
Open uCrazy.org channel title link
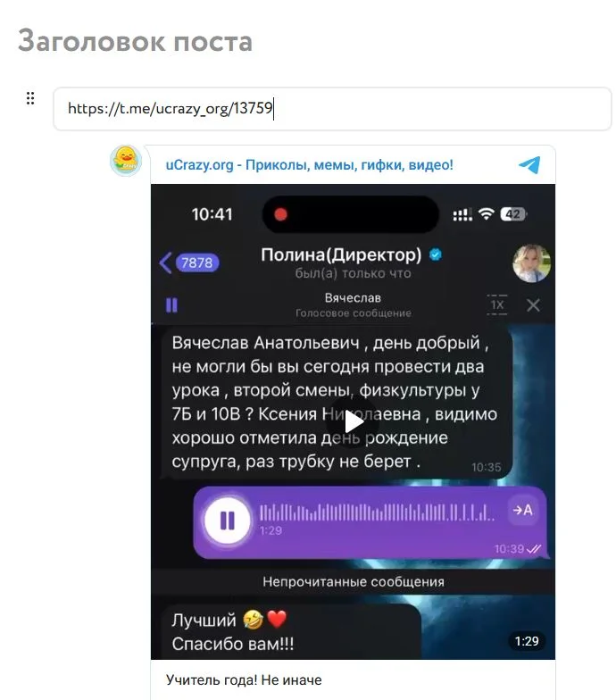pyautogui.click(x=309, y=164)
